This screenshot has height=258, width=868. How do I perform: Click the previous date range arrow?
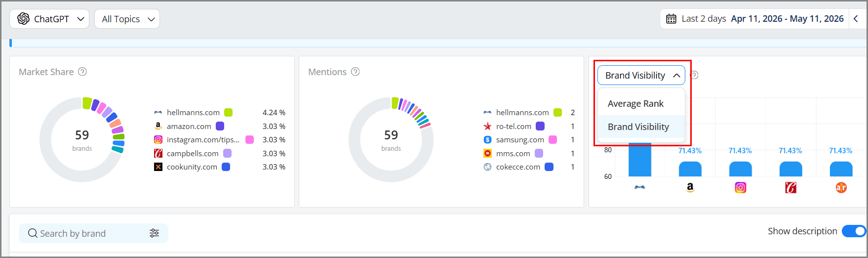point(856,19)
